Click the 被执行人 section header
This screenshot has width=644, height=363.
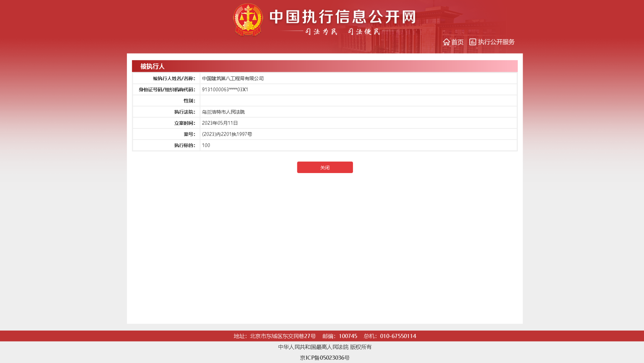tap(325, 66)
